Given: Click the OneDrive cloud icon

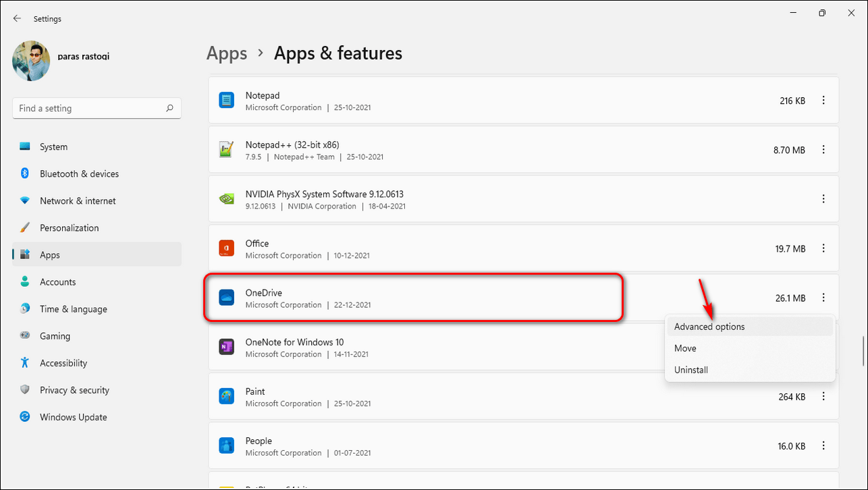Looking at the screenshot, I should click(226, 298).
